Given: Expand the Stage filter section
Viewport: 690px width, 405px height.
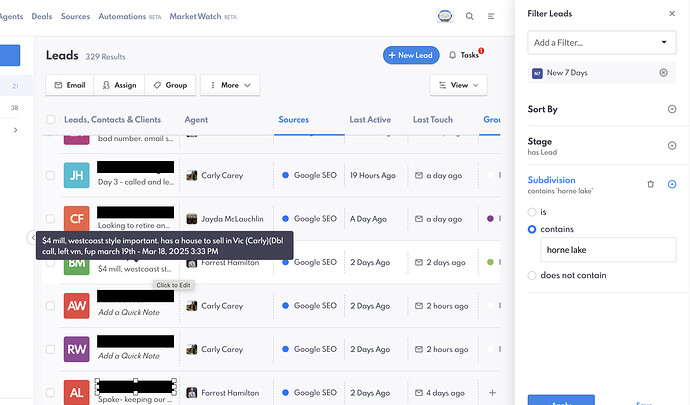Looking at the screenshot, I should (671, 146).
